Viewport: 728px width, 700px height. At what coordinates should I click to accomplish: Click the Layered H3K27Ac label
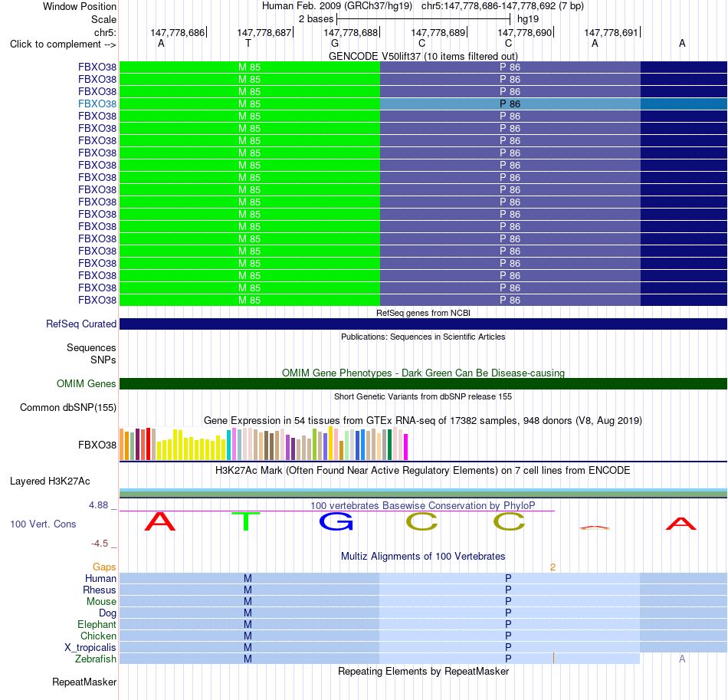tap(50, 481)
